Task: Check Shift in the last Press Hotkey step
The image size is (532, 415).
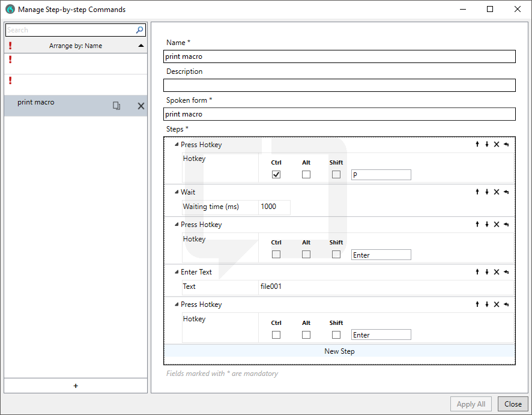Action: coord(336,335)
